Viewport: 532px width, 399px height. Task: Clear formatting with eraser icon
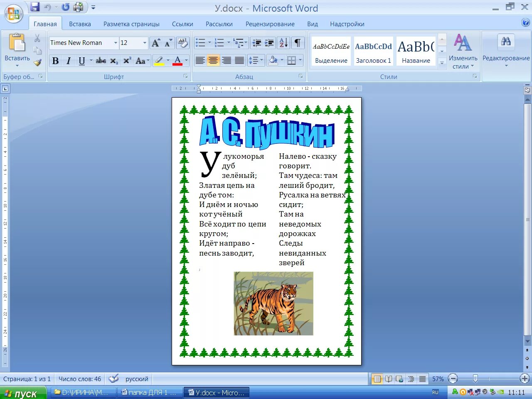coord(182,43)
